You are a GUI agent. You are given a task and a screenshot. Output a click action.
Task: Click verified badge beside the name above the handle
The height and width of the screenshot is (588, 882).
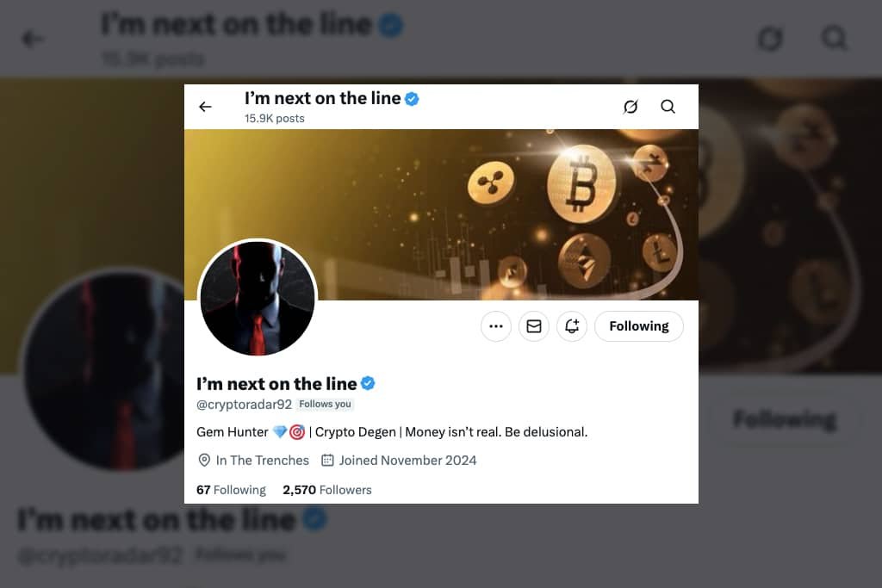(x=368, y=383)
